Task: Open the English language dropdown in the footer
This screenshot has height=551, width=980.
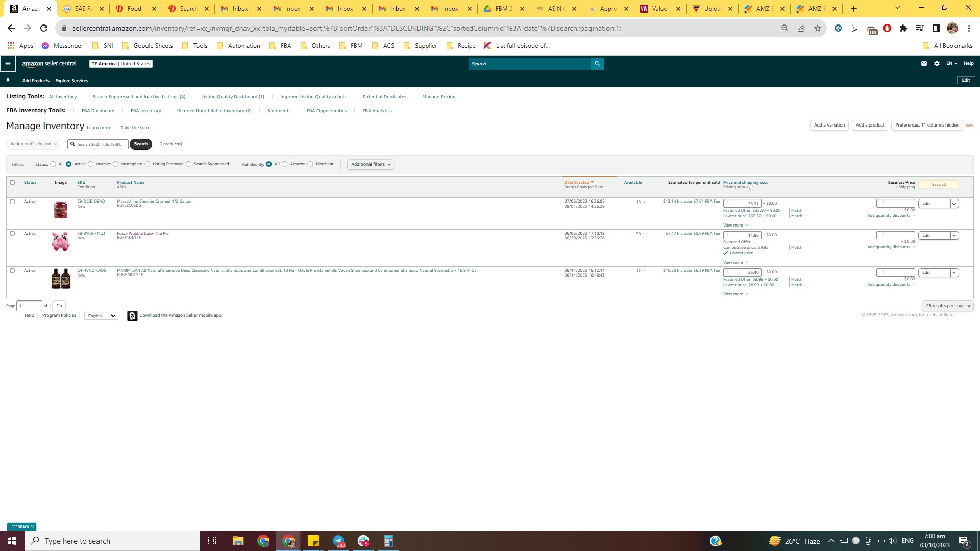Action: click(x=101, y=316)
